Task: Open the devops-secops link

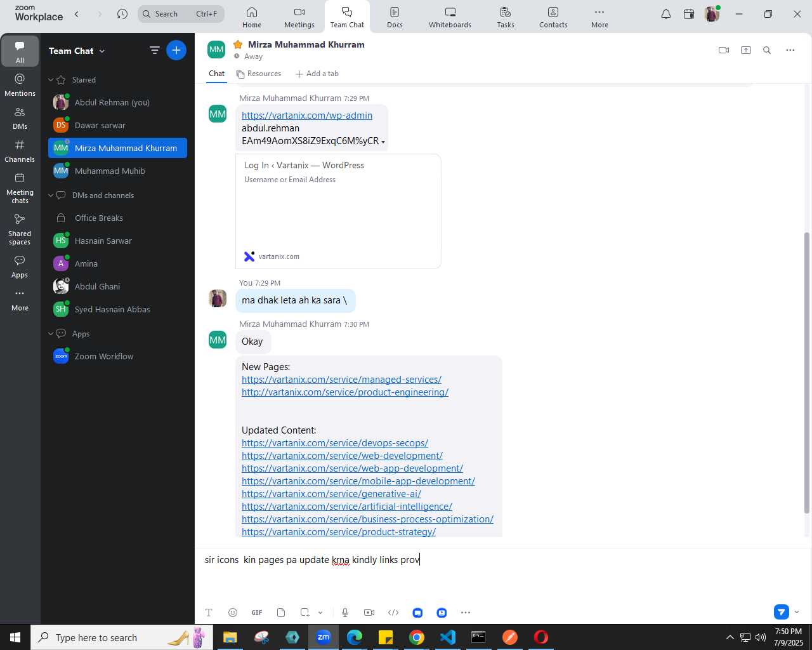Action: click(x=335, y=443)
